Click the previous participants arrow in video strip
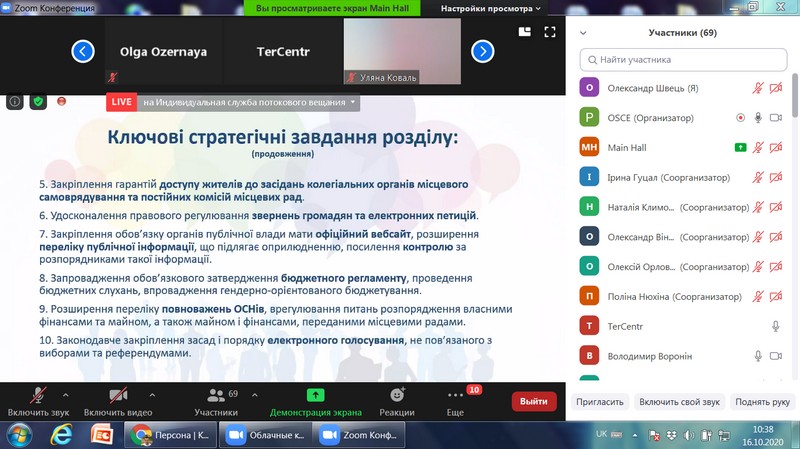The width and height of the screenshot is (800, 449). (x=83, y=51)
